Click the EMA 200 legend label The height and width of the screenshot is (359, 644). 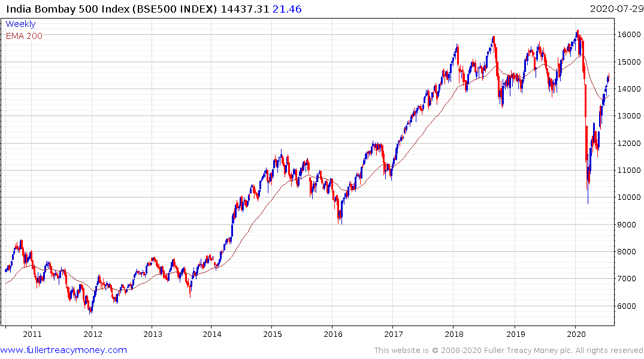pos(24,36)
